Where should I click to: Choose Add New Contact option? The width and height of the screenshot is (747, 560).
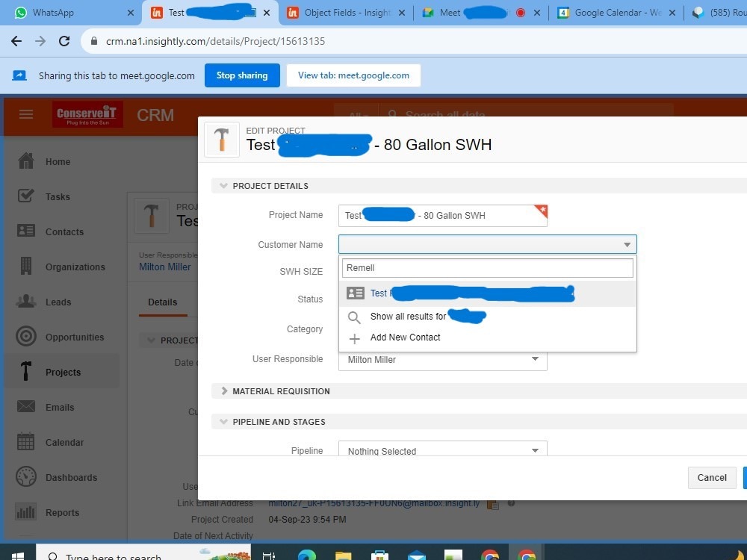[487, 337]
